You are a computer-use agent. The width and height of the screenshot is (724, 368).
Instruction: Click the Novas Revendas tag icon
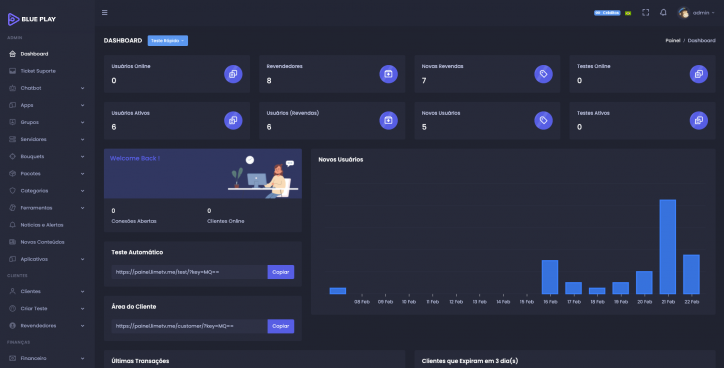pos(543,74)
